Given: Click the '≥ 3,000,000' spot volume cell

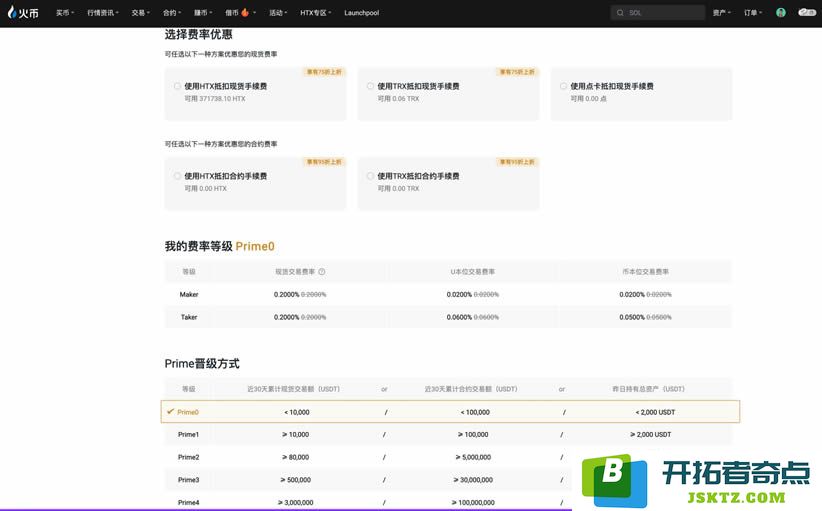Looking at the screenshot, I should coord(296,502).
